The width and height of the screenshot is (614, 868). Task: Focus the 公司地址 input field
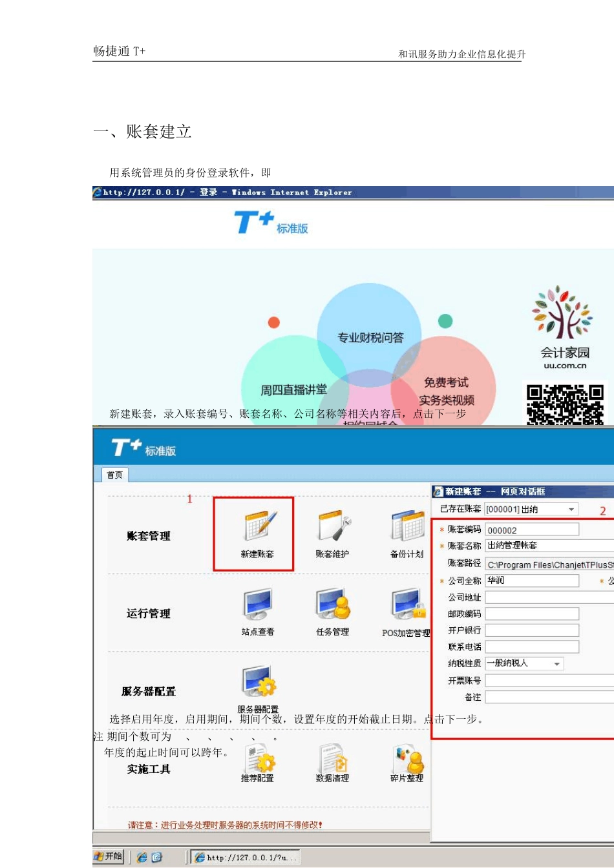(x=549, y=597)
